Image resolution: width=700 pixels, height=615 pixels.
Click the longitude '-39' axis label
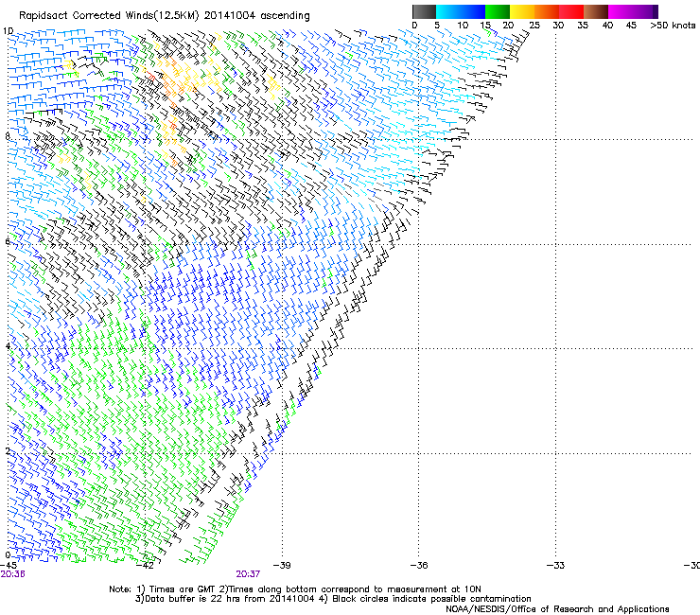[282, 565]
